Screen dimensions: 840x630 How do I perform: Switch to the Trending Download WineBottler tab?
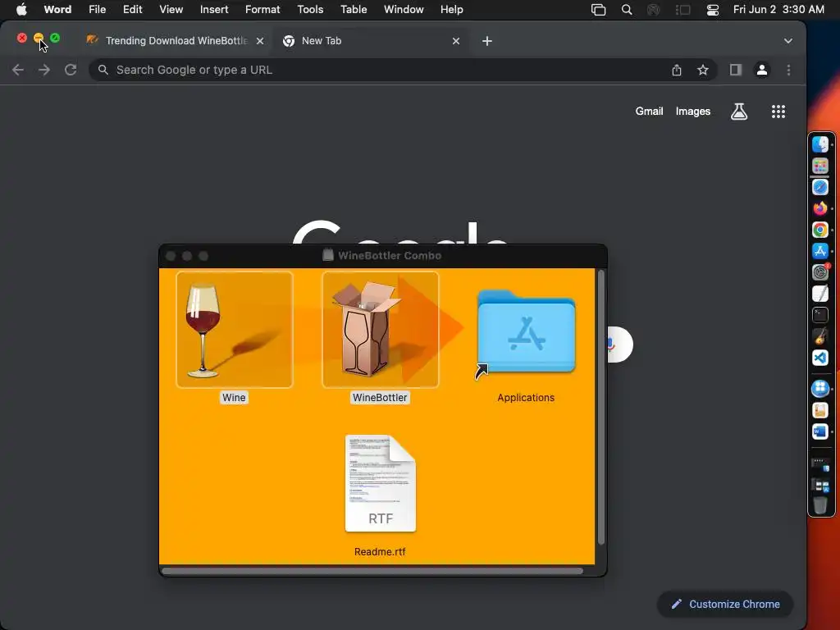[x=174, y=41]
